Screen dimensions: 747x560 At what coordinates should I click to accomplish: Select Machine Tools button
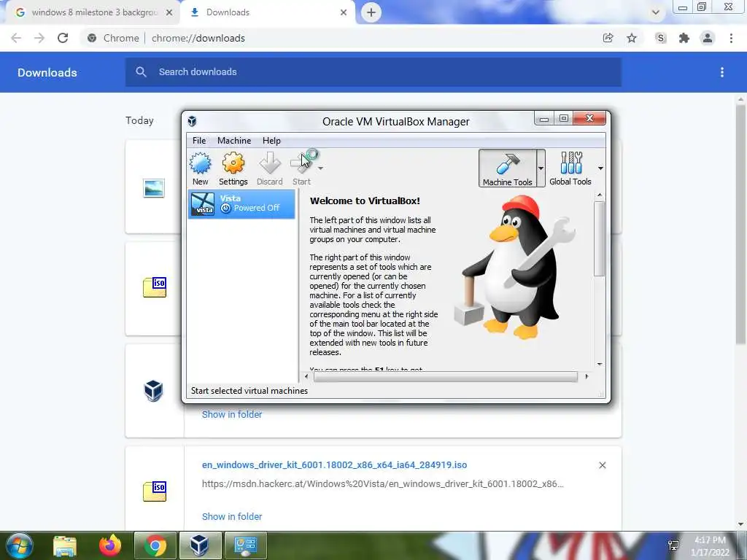point(507,168)
